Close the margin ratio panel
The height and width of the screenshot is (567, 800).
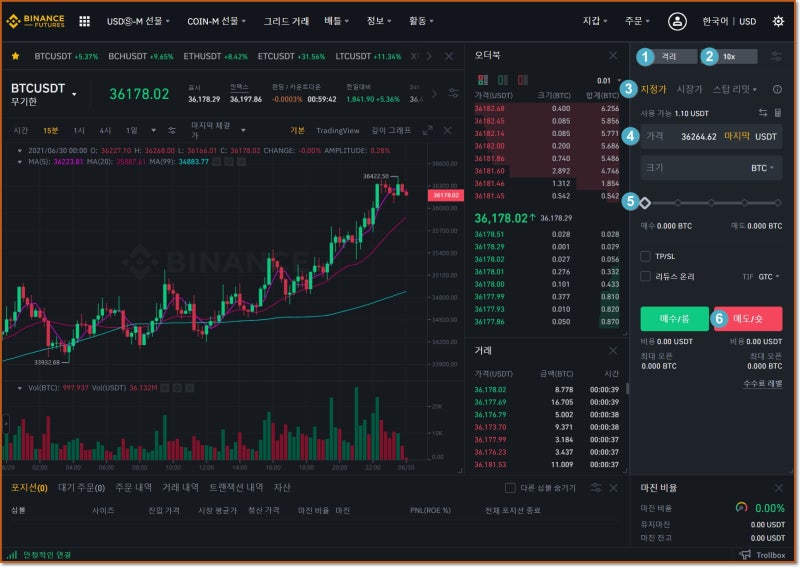pos(779,488)
